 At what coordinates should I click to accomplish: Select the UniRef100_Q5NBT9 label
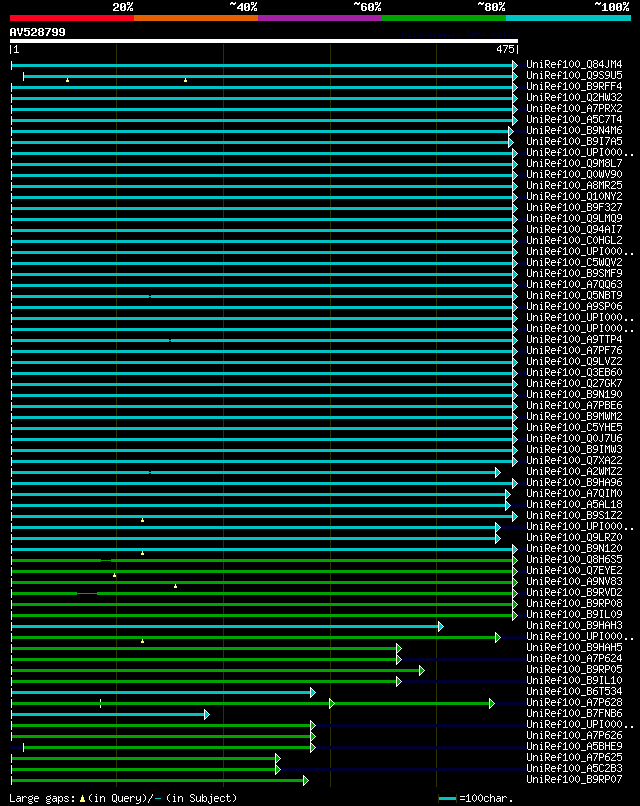click(x=574, y=296)
